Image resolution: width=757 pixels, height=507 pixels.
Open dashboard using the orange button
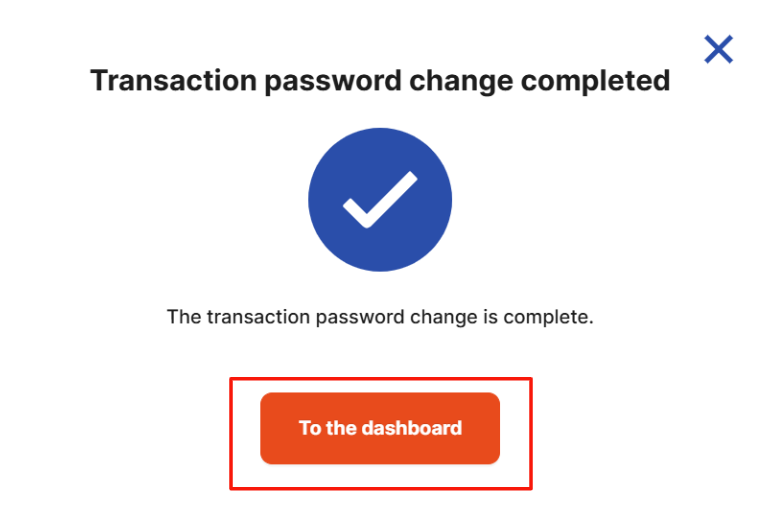[380, 428]
